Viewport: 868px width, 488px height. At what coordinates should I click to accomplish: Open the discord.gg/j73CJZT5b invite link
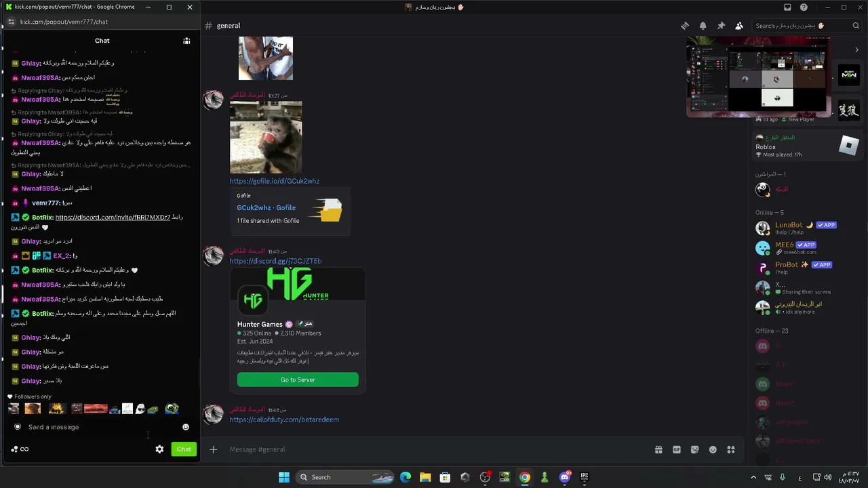coord(275,261)
